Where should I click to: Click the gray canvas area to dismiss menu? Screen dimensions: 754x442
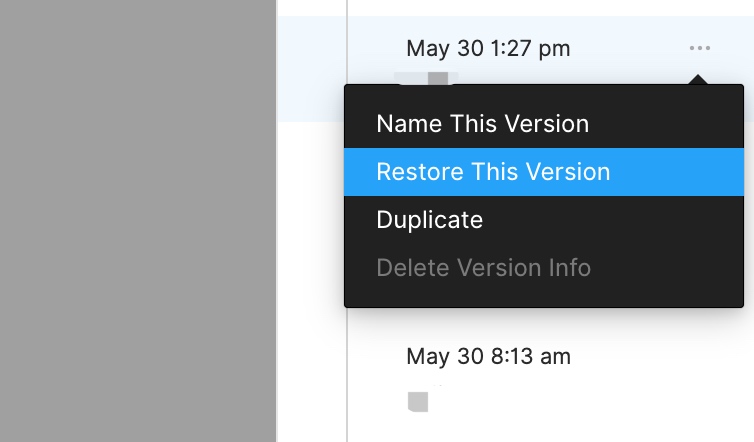138,221
